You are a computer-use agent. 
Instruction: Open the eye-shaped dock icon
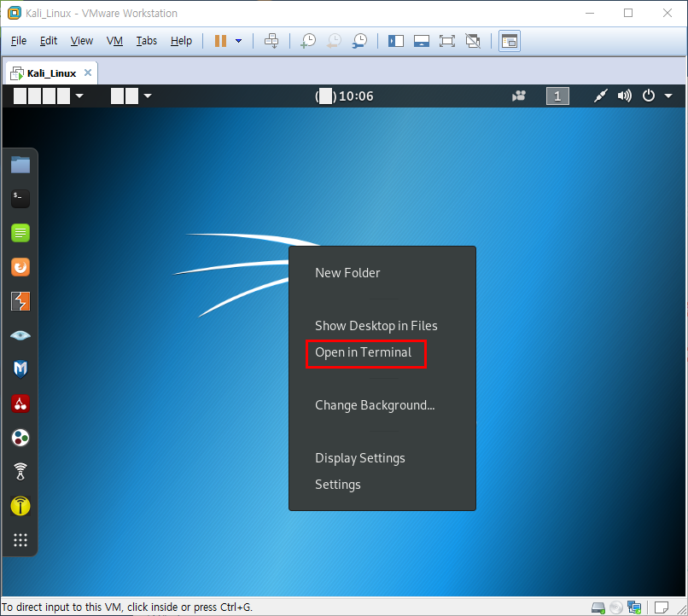coord(20,335)
